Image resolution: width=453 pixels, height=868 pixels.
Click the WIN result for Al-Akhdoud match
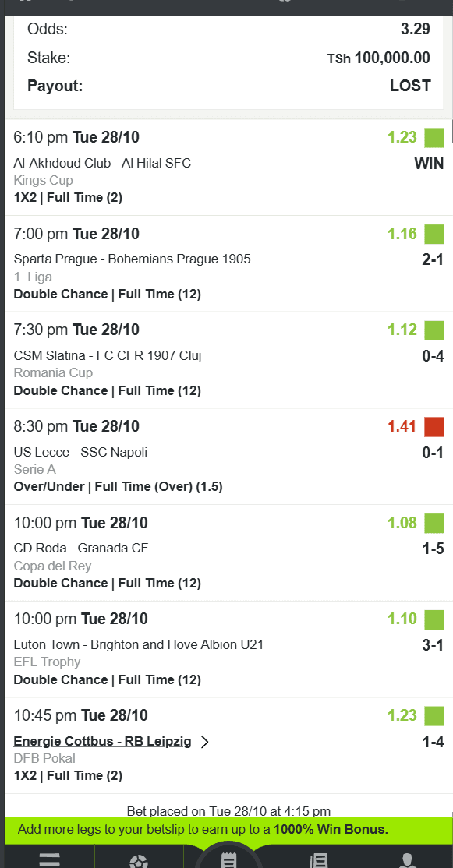(x=430, y=164)
